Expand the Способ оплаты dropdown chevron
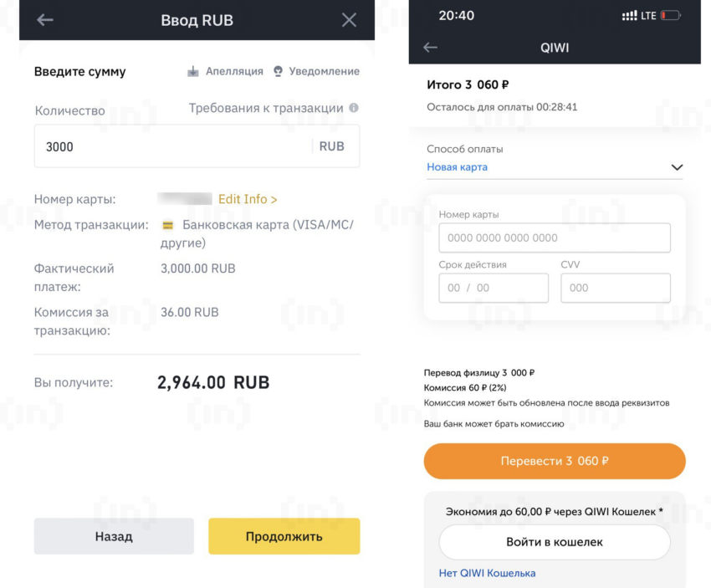This screenshot has width=711, height=588. click(677, 167)
